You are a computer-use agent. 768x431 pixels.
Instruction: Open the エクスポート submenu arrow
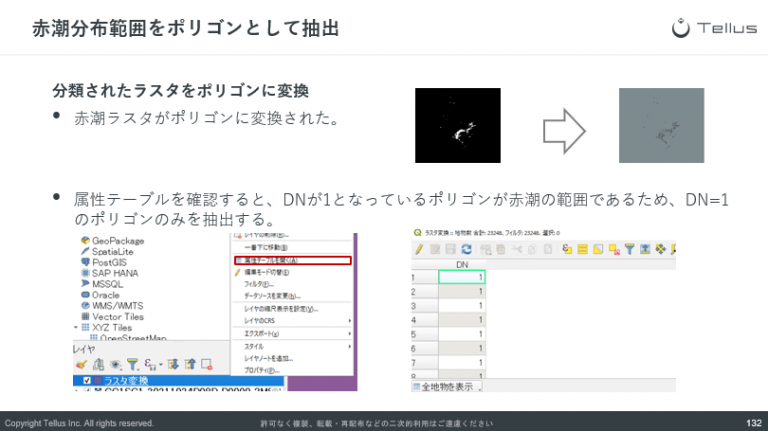[x=349, y=334]
